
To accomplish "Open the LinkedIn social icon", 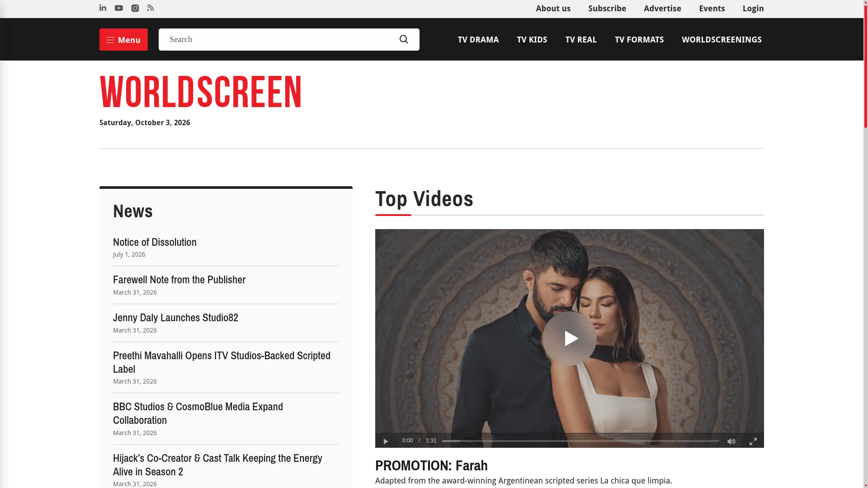I will point(103,8).
